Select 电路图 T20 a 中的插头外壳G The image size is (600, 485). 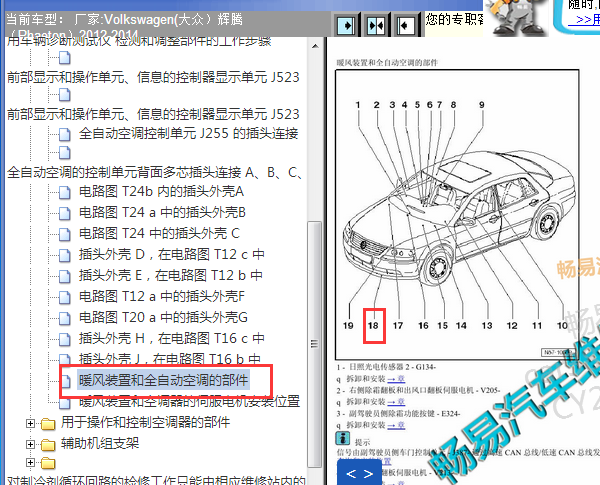163,317
